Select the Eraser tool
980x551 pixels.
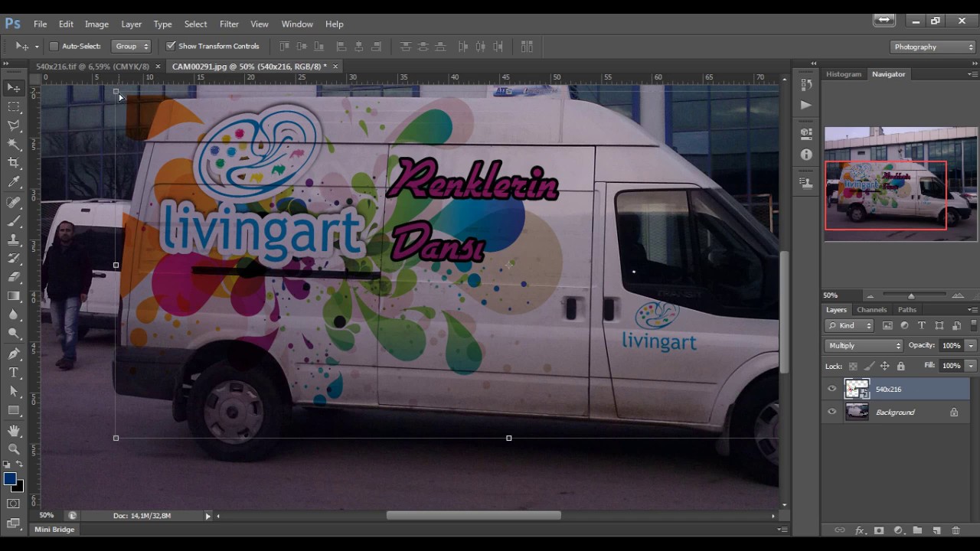pyautogui.click(x=14, y=277)
